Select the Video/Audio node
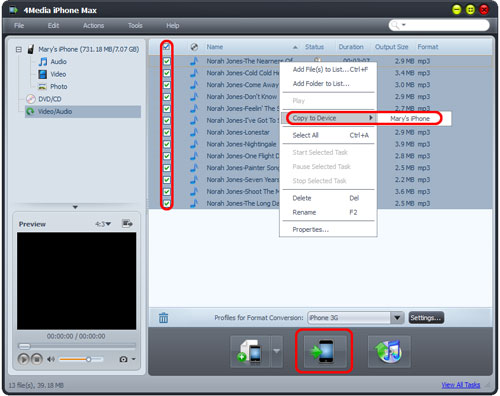This screenshot has height=396, width=500. pos(83,112)
